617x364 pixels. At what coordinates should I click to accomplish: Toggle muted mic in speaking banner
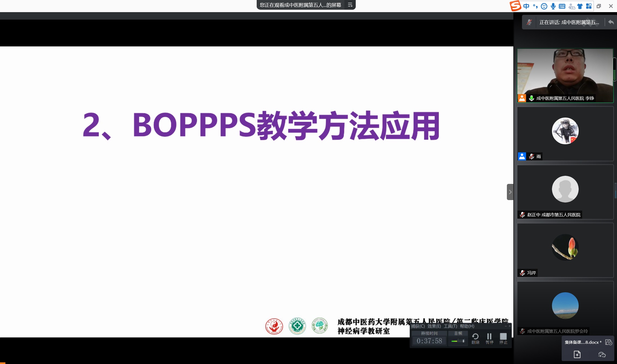[529, 22]
